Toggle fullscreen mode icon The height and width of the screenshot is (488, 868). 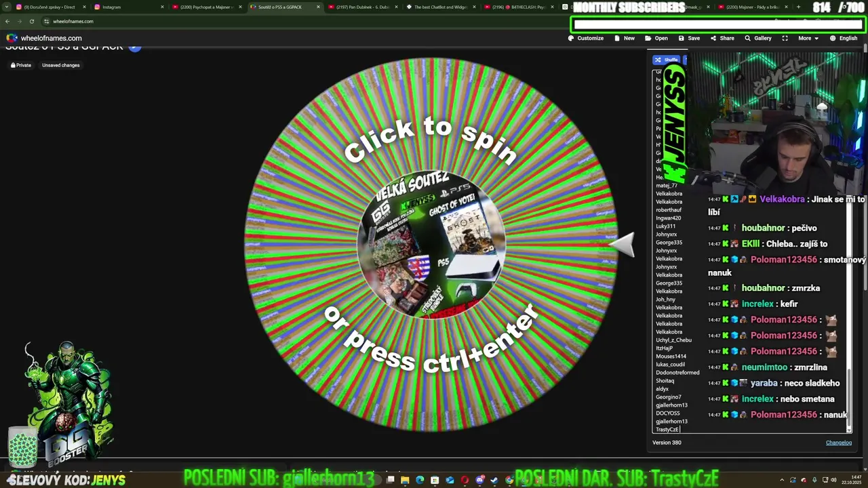[x=785, y=38]
